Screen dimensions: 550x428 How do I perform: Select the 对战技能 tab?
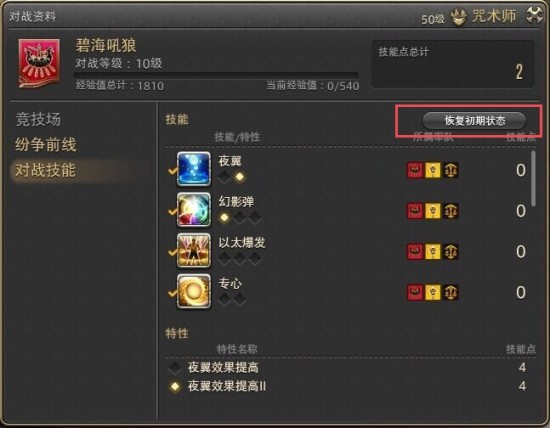46,170
